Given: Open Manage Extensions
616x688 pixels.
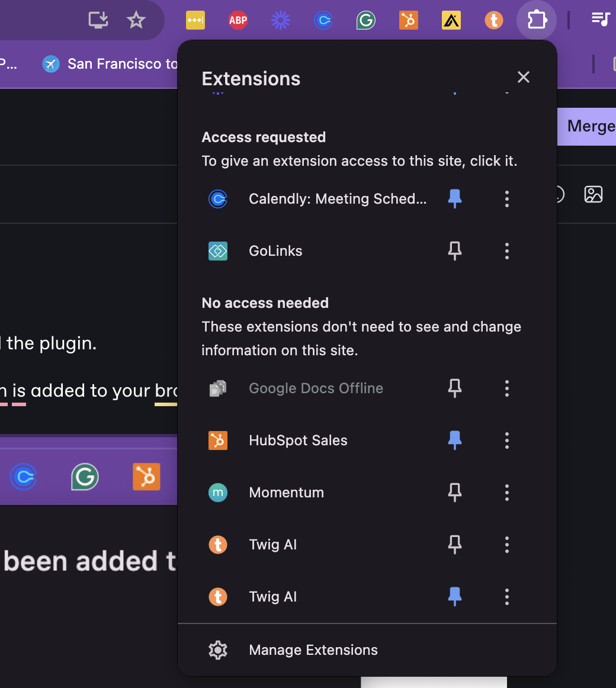Looking at the screenshot, I should tap(313, 650).
